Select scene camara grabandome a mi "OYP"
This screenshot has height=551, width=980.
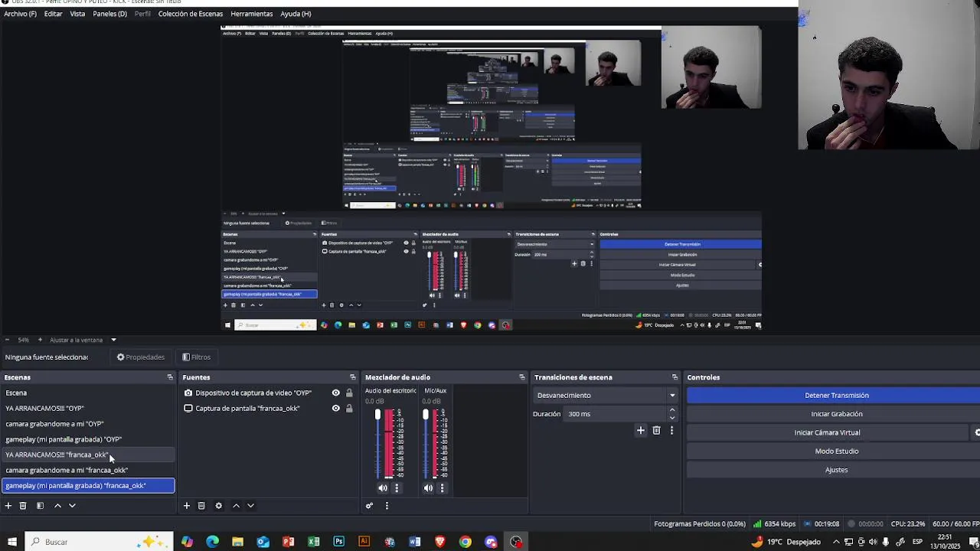pyautogui.click(x=88, y=424)
